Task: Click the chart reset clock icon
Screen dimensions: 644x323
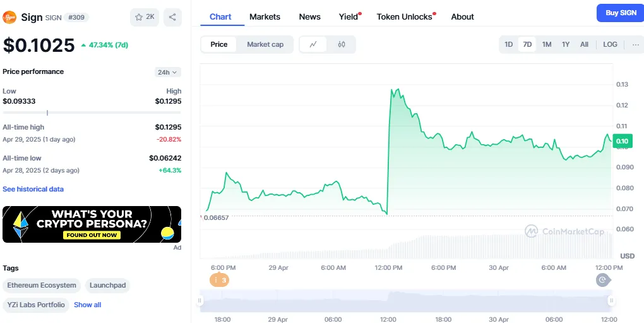Action: (603, 280)
